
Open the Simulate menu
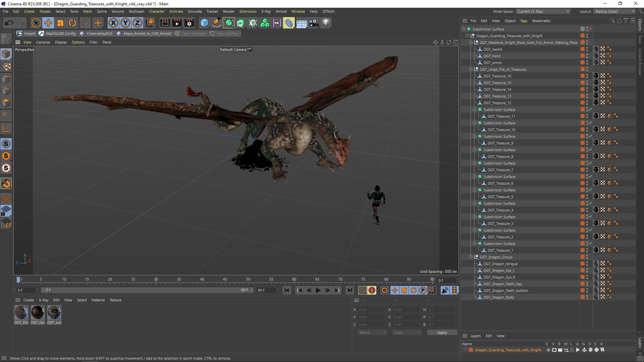click(195, 11)
